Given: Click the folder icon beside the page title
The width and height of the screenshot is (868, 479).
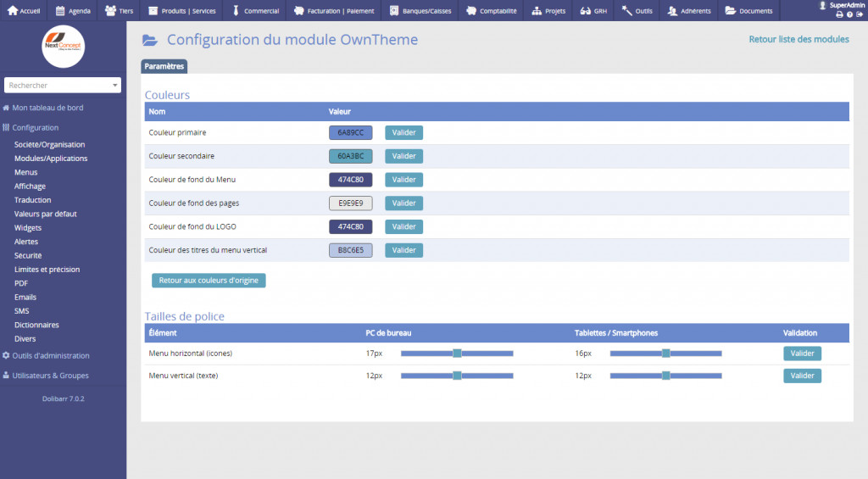Looking at the screenshot, I should point(150,40).
